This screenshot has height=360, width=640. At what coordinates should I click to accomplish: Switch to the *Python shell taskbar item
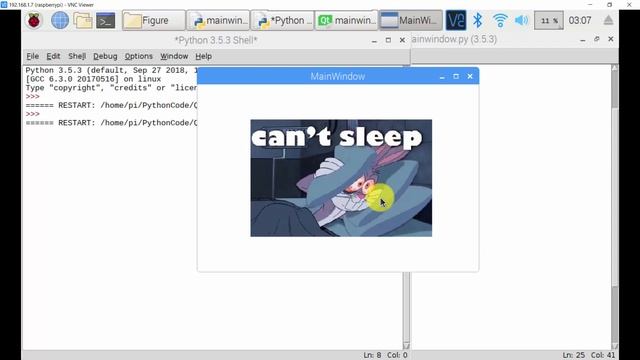282,20
